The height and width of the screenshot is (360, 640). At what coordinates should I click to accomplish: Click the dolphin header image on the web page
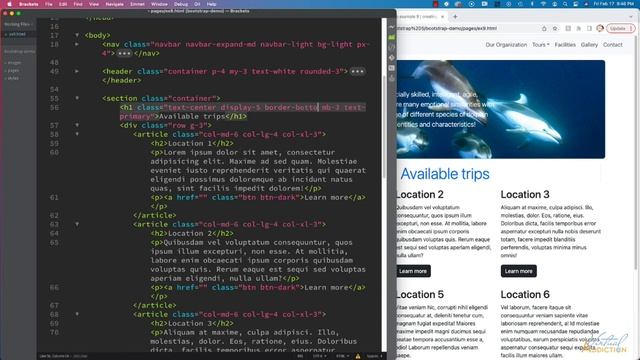[x=501, y=109]
